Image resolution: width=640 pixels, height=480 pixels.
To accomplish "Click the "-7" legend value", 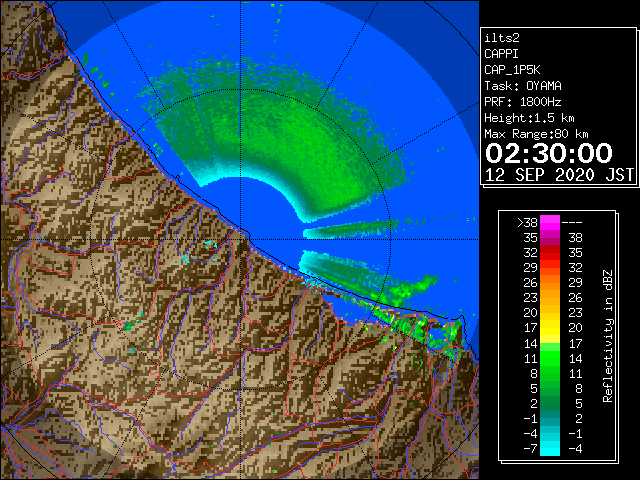I will click(530, 448).
